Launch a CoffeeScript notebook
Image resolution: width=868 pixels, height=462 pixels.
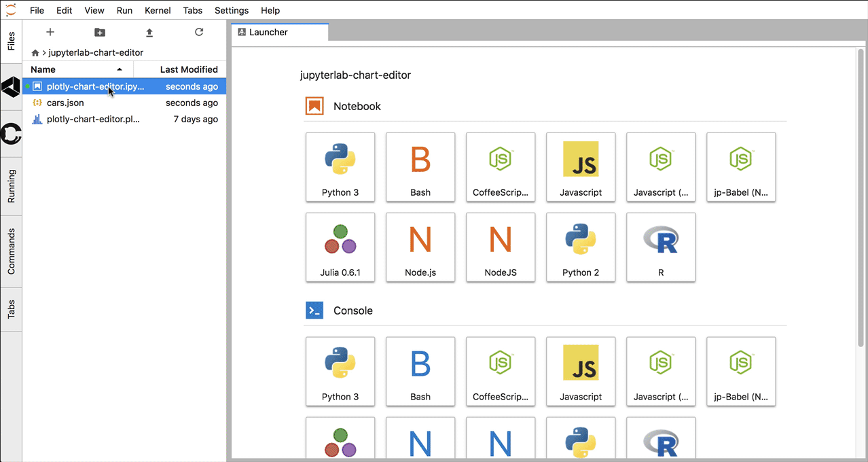[501, 167]
